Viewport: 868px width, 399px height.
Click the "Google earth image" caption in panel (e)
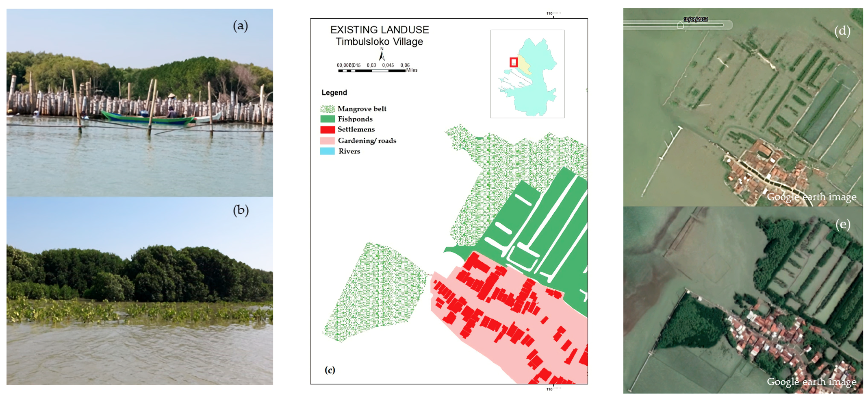point(812,382)
